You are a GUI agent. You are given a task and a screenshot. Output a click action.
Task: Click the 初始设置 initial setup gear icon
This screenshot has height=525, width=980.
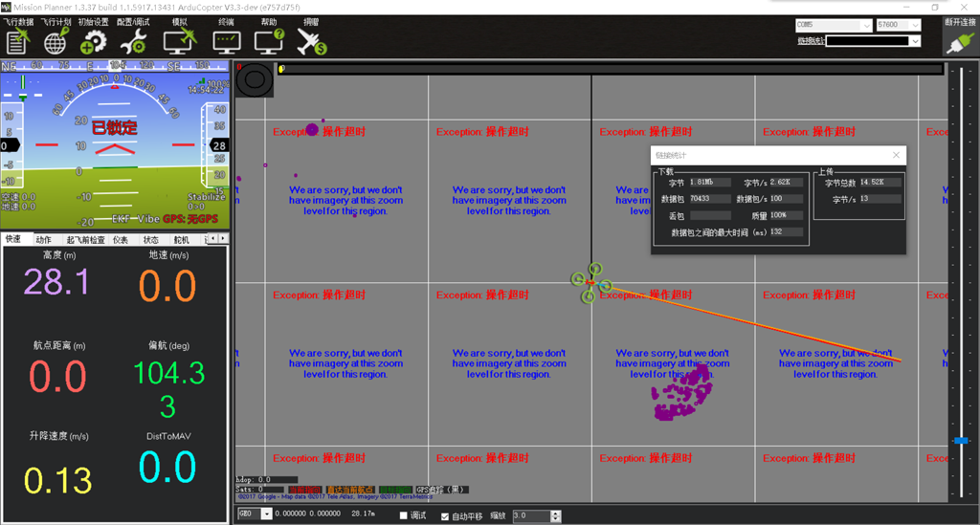[93, 40]
